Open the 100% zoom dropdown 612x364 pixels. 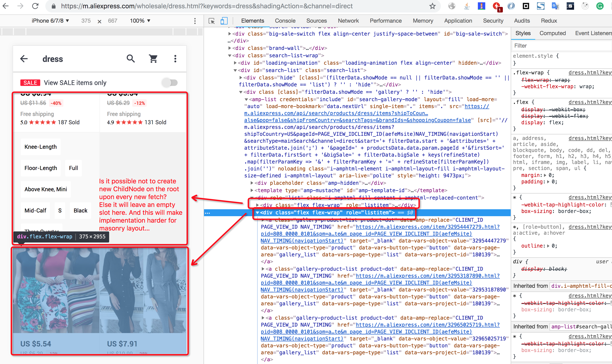pyautogui.click(x=140, y=21)
